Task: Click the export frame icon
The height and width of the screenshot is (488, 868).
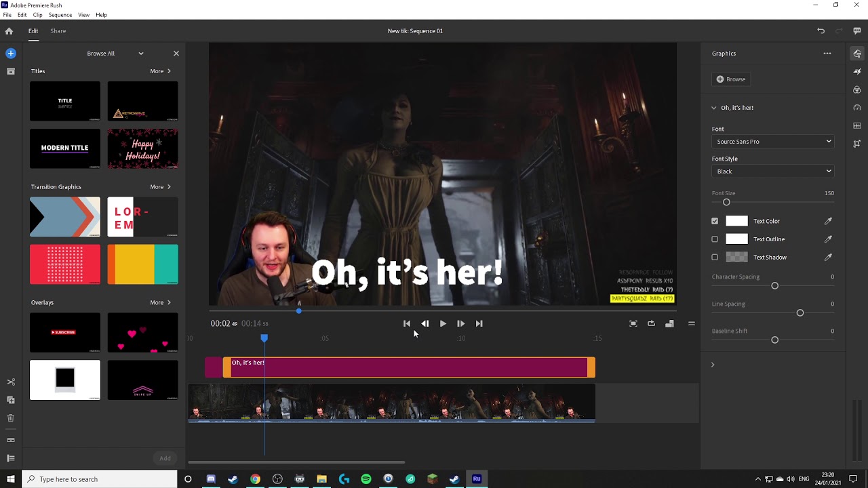Action: (651, 324)
